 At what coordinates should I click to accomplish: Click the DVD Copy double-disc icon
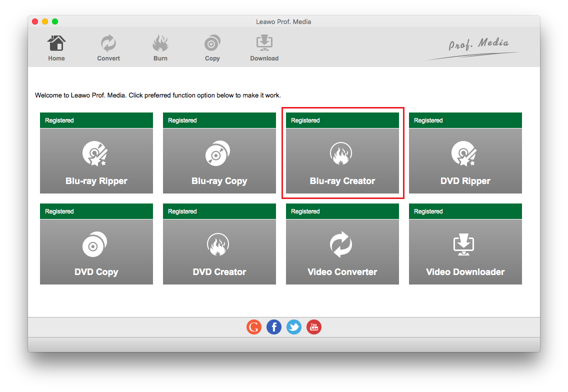[94, 244]
